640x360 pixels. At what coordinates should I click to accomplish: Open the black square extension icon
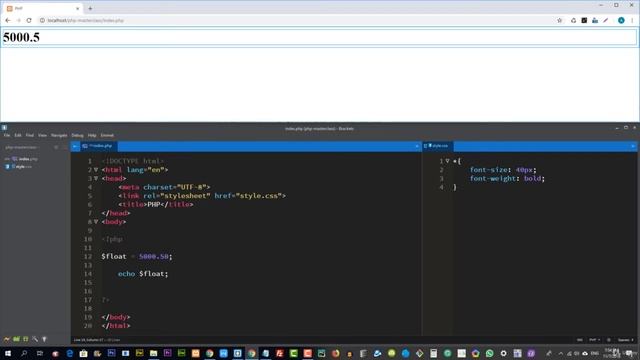click(584, 20)
